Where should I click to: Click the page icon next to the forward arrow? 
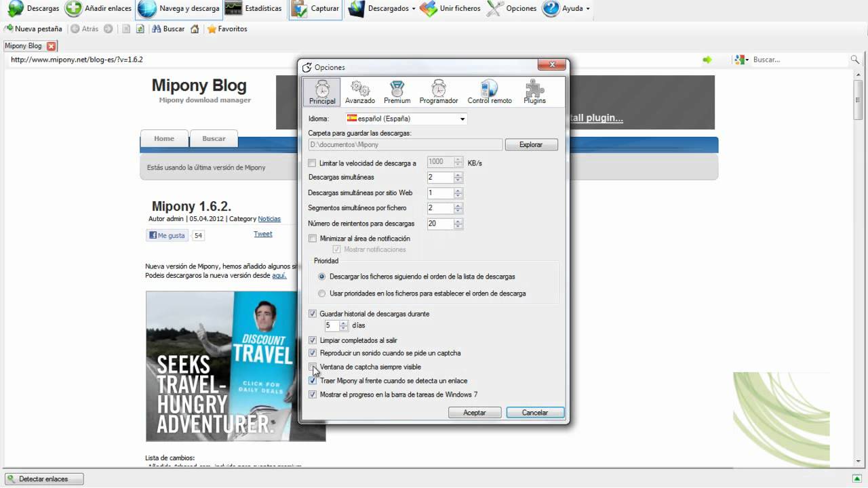tap(126, 29)
